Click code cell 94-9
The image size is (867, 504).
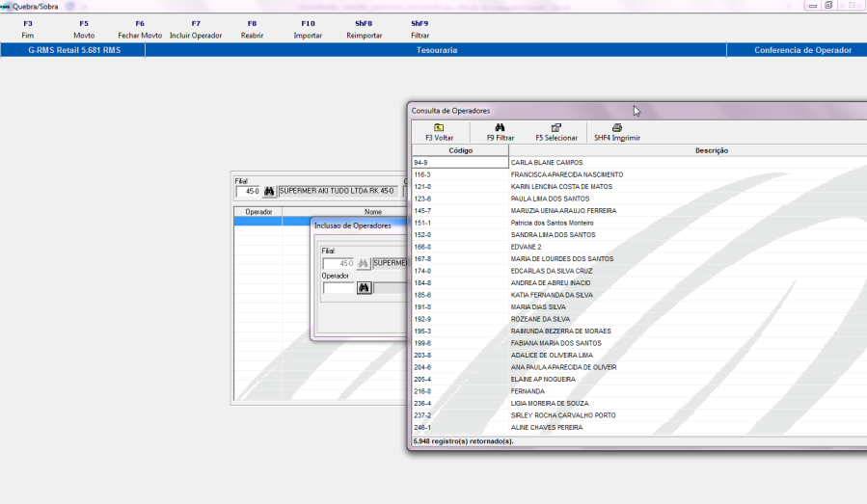pyautogui.click(x=460, y=163)
